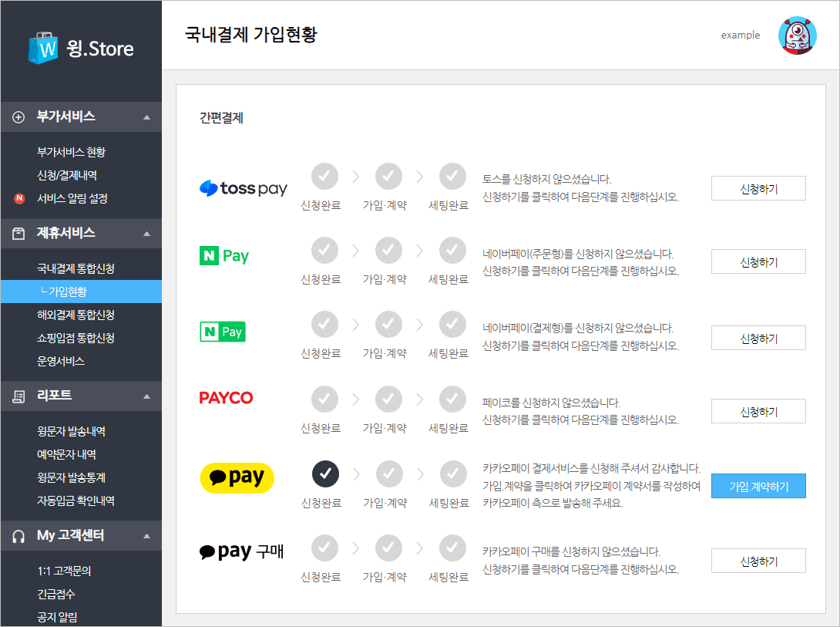Click kakao pay 구매's 세팅완료 check circle
Screen dimensions: 840x627
[452, 548]
